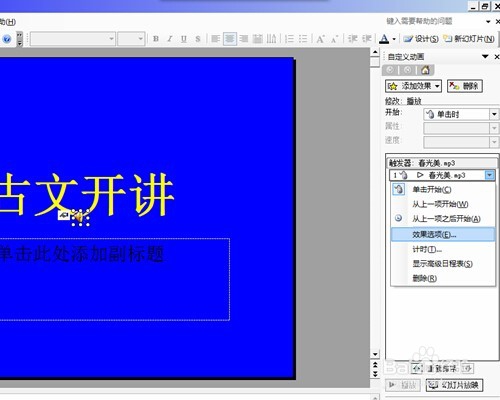This screenshot has width=500, height=400.
Task: Align text right
Action: [x=244, y=39]
